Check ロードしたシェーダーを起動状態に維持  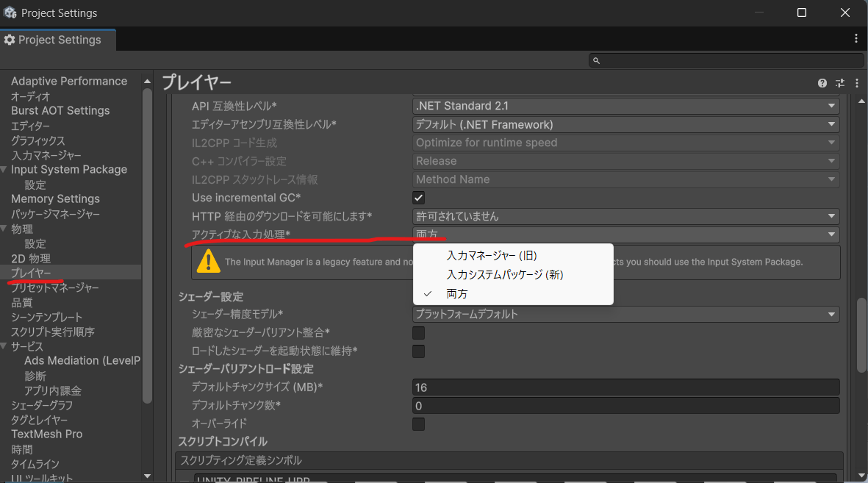click(x=418, y=351)
